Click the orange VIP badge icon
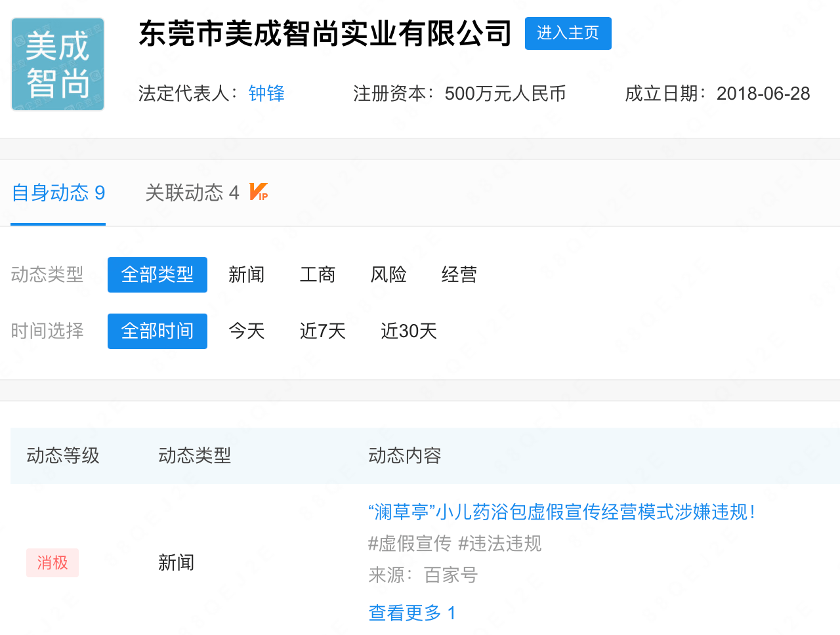Screen dimensions: 840x635 259,192
